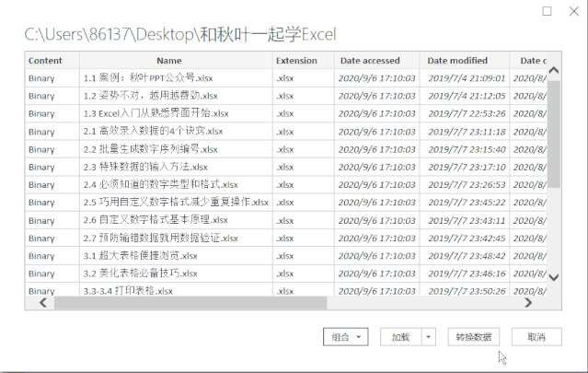
Task: Click .xlsx extension cell for file 2.6
Action: point(304,220)
